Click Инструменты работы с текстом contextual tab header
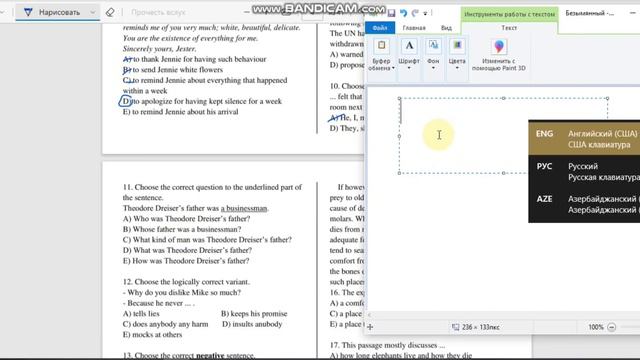 click(x=509, y=14)
